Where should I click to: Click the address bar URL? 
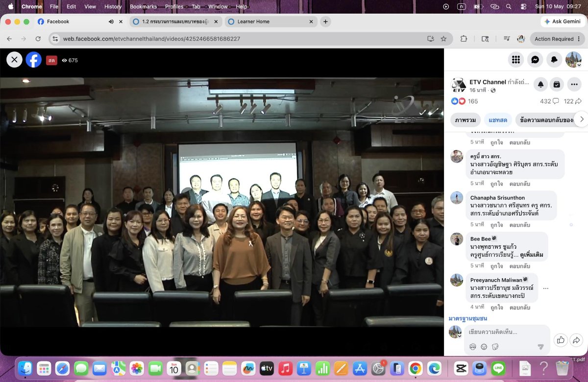click(151, 39)
